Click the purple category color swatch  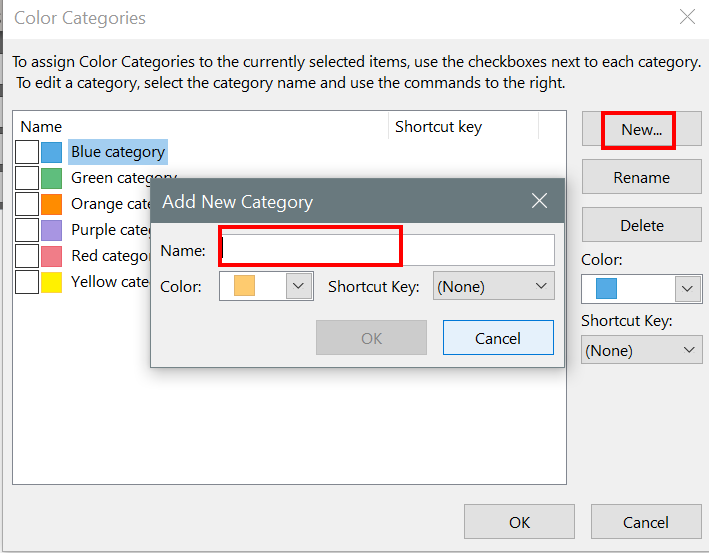[x=51, y=230]
